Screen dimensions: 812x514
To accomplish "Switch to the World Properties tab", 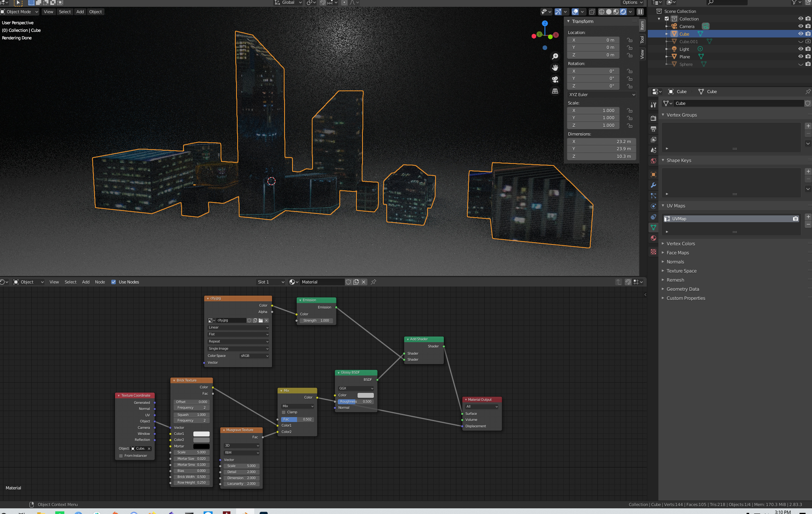I will [x=653, y=160].
